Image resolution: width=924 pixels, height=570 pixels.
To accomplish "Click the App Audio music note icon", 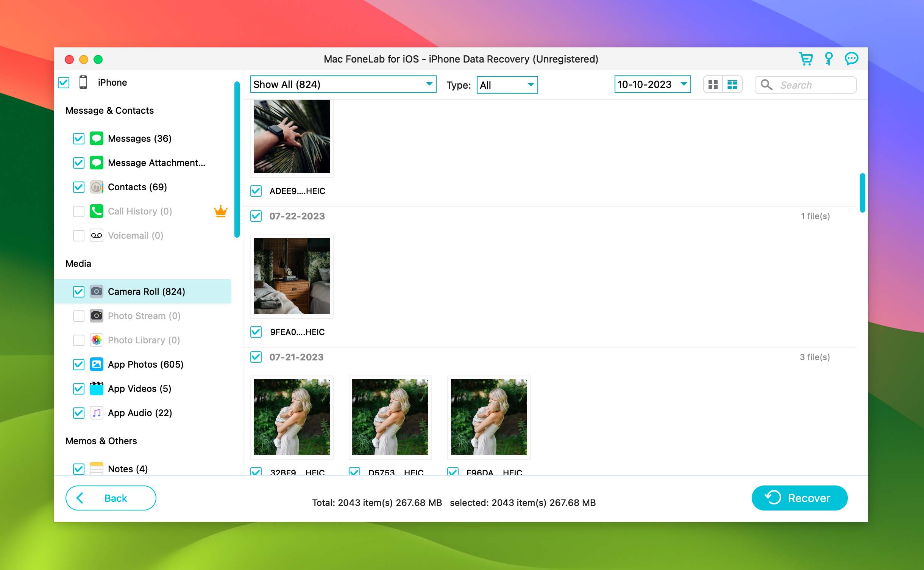I will [96, 413].
